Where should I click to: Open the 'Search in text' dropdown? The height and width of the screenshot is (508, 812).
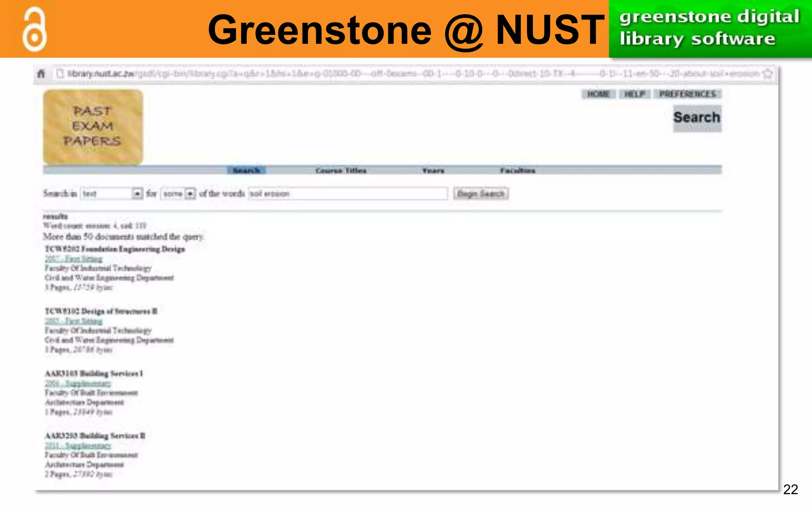pos(111,194)
